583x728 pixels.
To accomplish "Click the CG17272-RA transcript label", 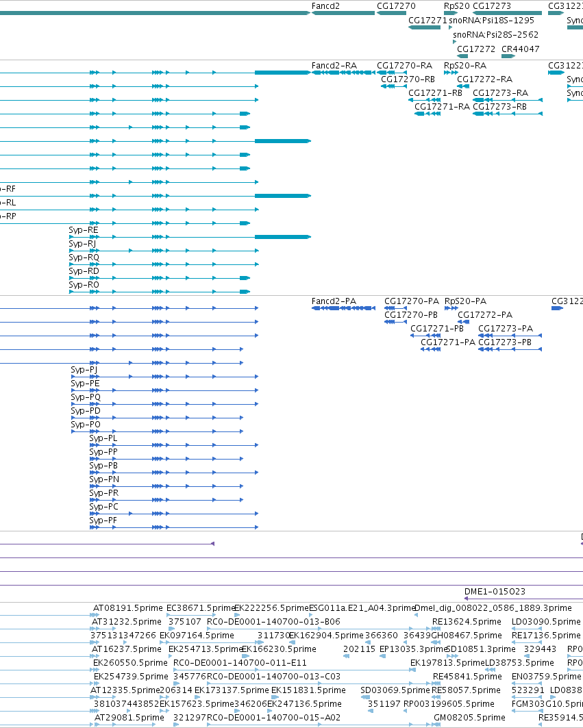I will click(x=484, y=79).
